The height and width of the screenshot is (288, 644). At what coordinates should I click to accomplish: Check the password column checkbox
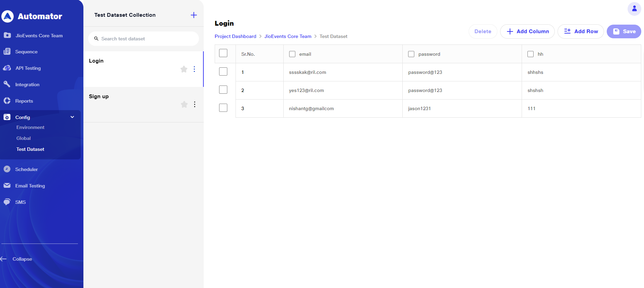[411, 54]
